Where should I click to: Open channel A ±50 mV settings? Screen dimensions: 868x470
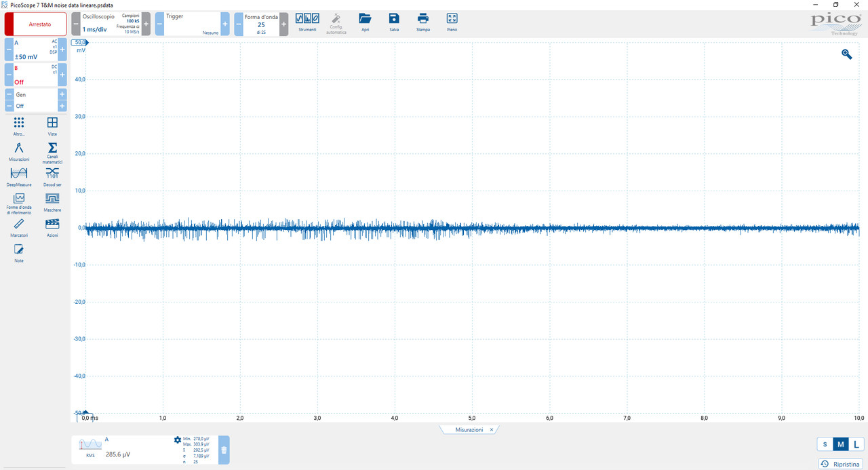[x=35, y=50]
